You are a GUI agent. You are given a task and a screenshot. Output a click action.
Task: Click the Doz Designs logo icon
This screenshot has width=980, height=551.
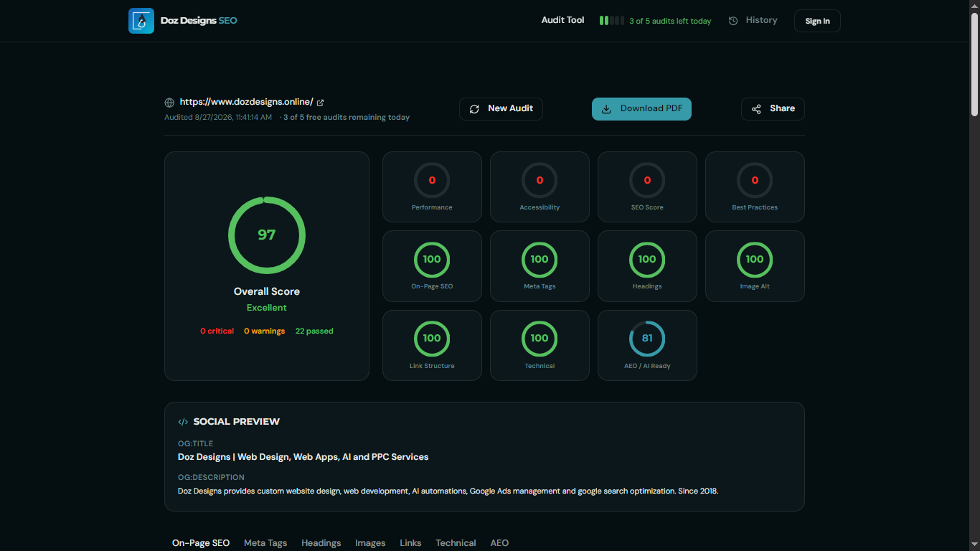[141, 21]
